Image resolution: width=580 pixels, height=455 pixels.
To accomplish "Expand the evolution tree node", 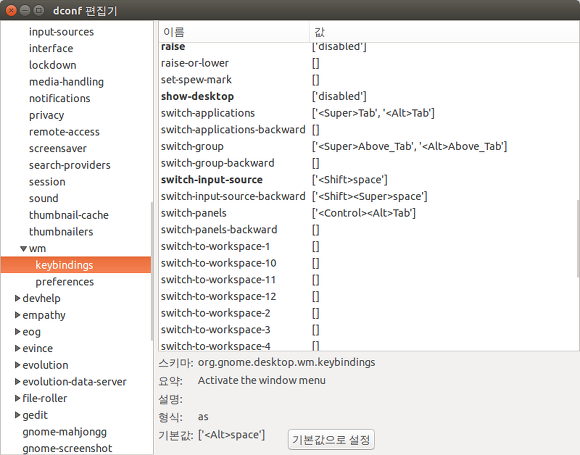I will (x=17, y=365).
